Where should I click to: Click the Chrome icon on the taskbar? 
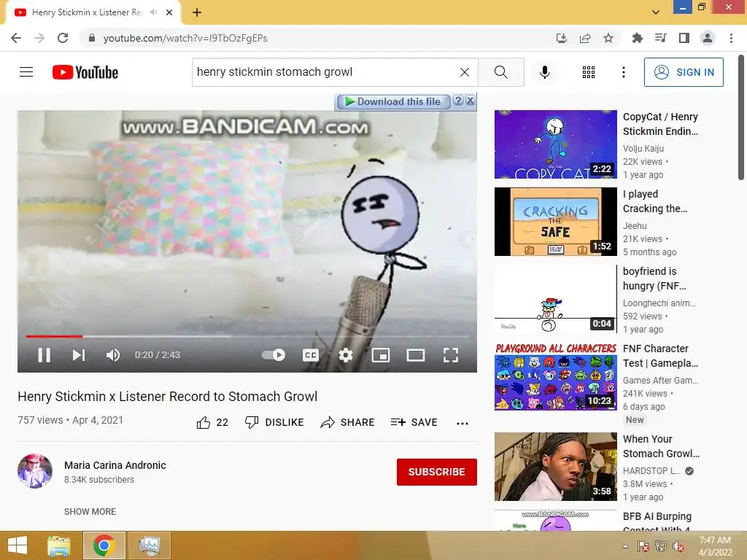click(104, 545)
